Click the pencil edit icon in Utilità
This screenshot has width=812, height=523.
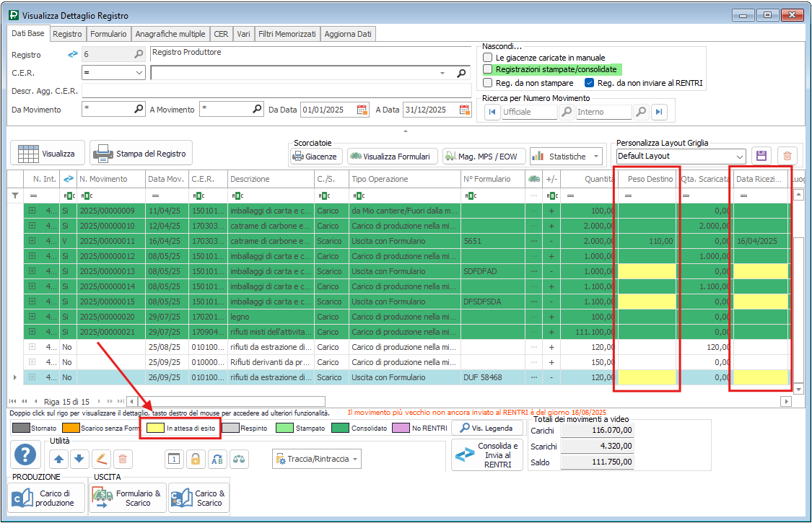(102, 459)
